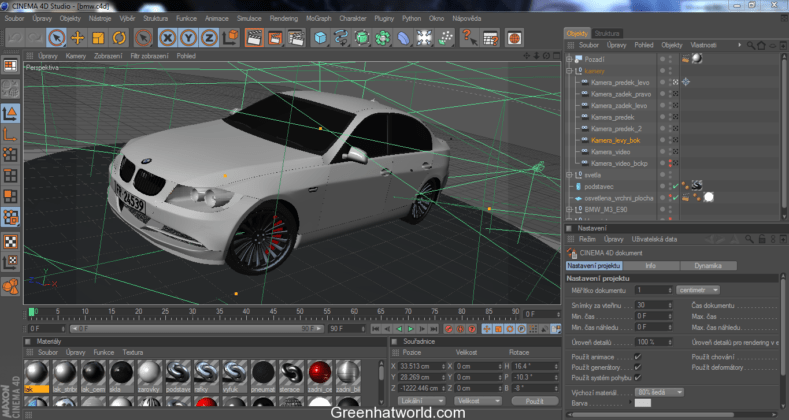Toggle Použít systém pohybu checkbox
This screenshot has width=789, height=420.
638,377
